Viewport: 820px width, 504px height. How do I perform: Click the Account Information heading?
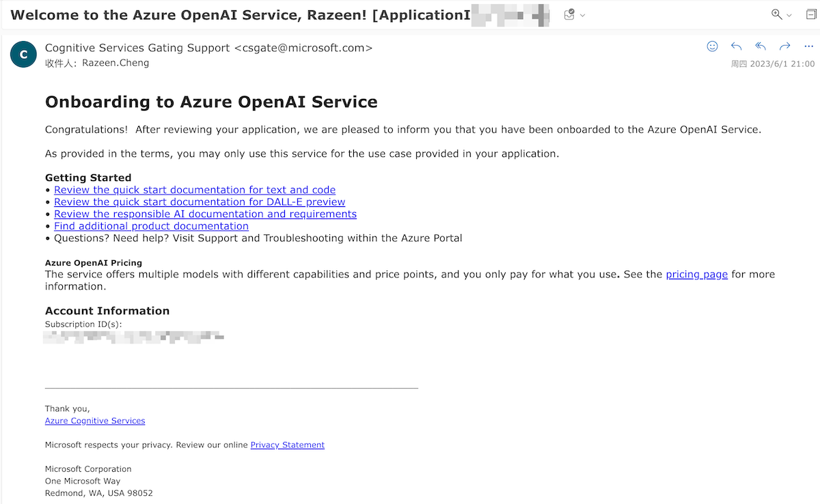click(107, 311)
